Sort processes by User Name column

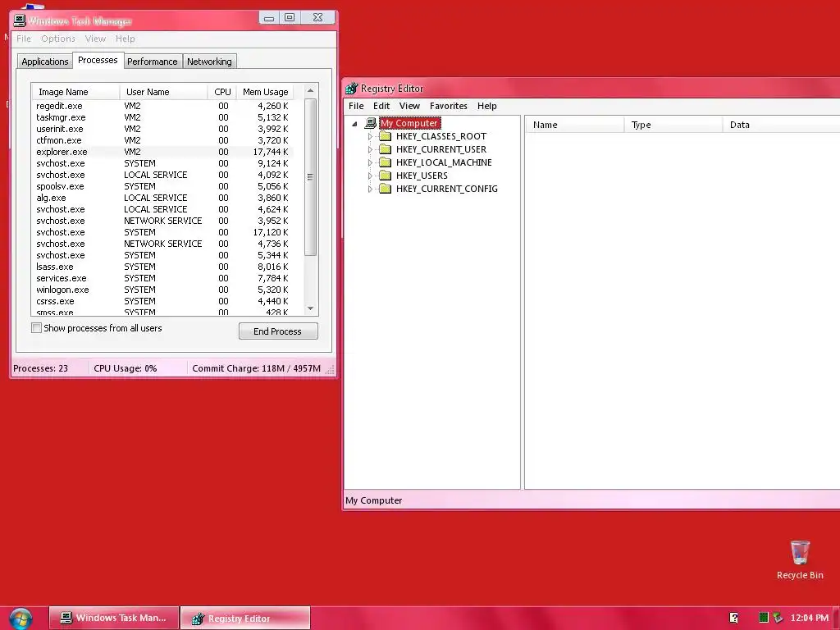[163, 92]
